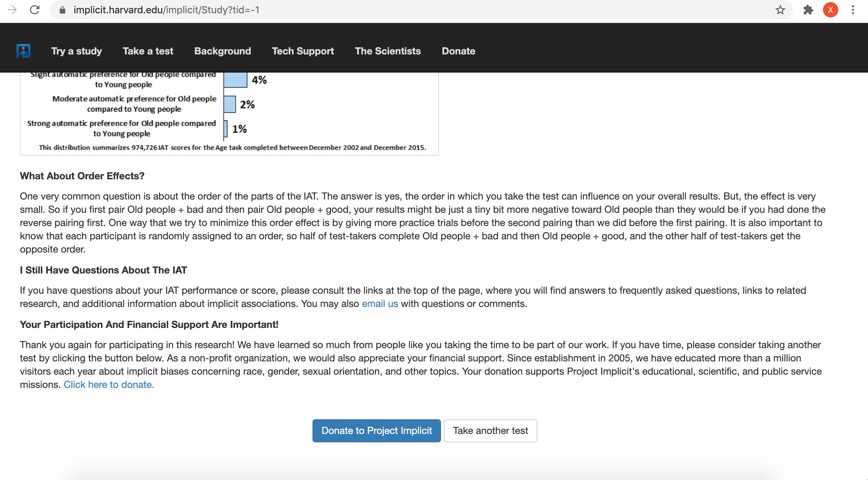Bookmark this page with the star icon
868x480 pixels.
[x=780, y=10]
